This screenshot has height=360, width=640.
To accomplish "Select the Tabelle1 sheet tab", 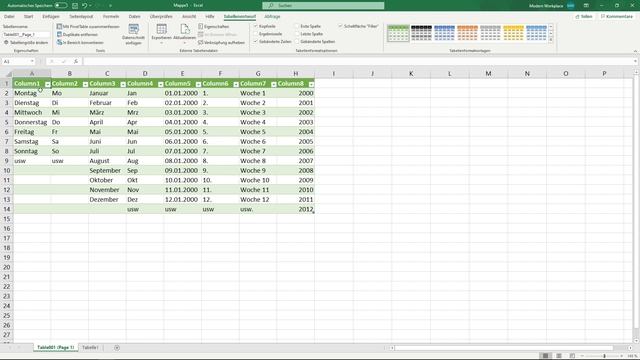I will pos(90,347).
